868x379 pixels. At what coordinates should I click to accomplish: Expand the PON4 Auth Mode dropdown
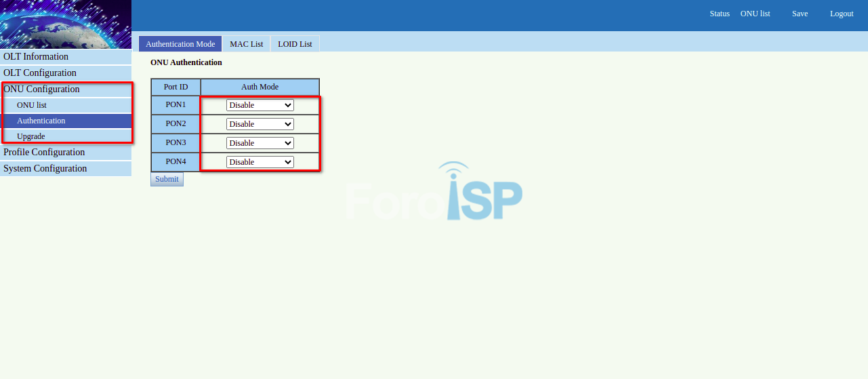coord(260,162)
